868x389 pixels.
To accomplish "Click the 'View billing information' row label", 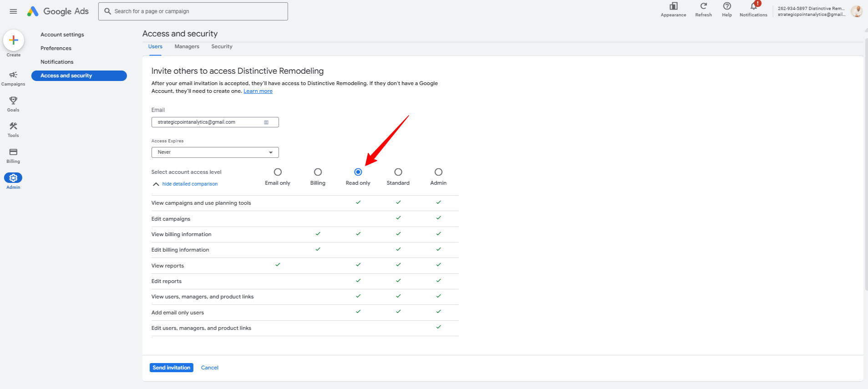I will click(181, 234).
